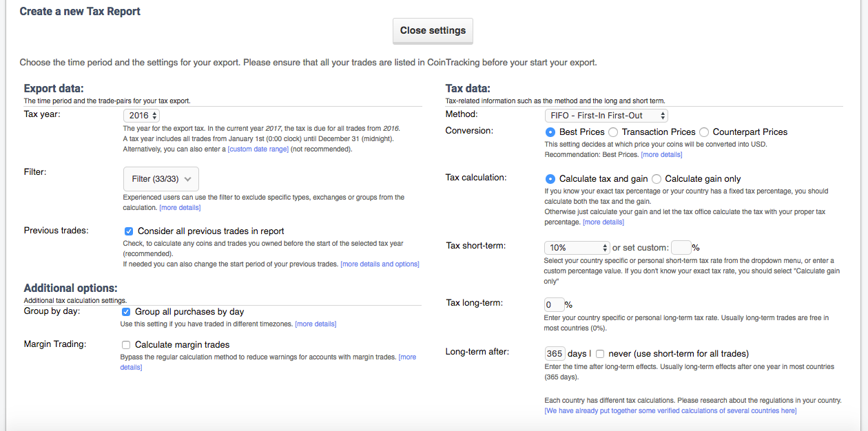This screenshot has height=431, width=868.
Task: Open the FIFO method dropdown
Action: 606,116
